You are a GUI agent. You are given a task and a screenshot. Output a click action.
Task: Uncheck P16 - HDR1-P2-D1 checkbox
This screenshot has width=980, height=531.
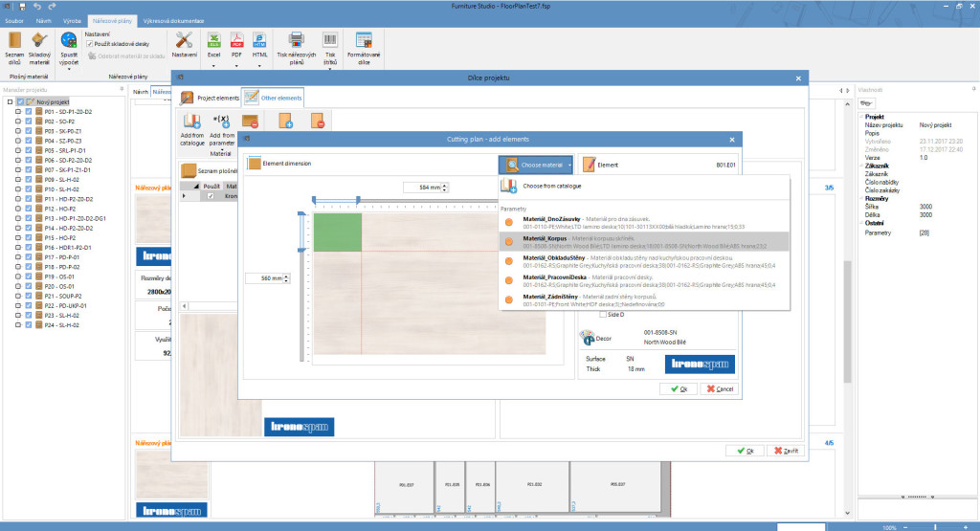pos(29,248)
